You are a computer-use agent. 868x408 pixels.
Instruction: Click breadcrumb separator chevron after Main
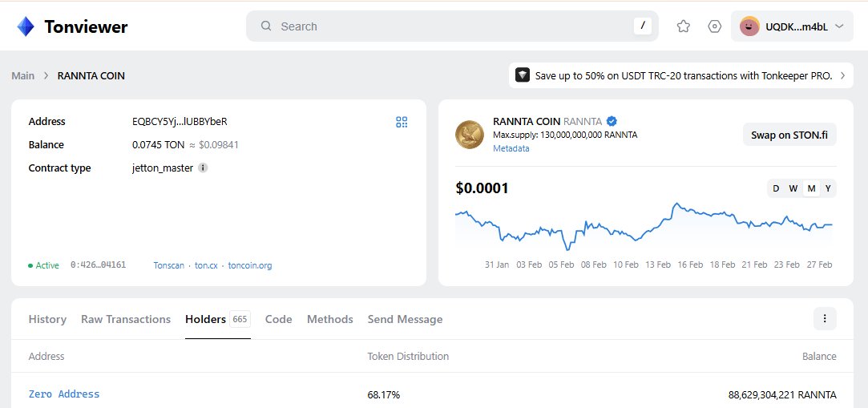coord(46,76)
